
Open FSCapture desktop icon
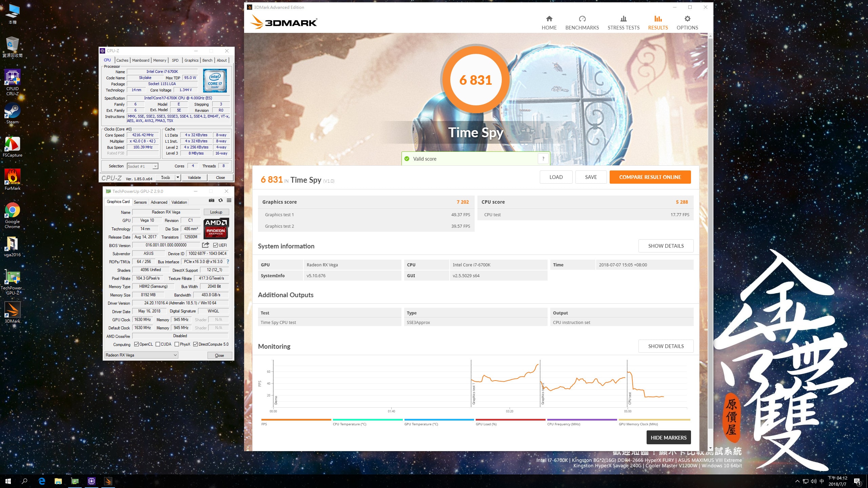coord(13,147)
